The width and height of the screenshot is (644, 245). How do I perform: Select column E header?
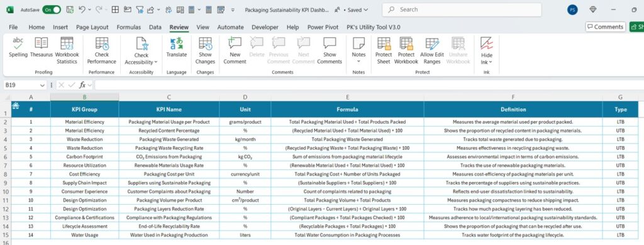(x=347, y=97)
